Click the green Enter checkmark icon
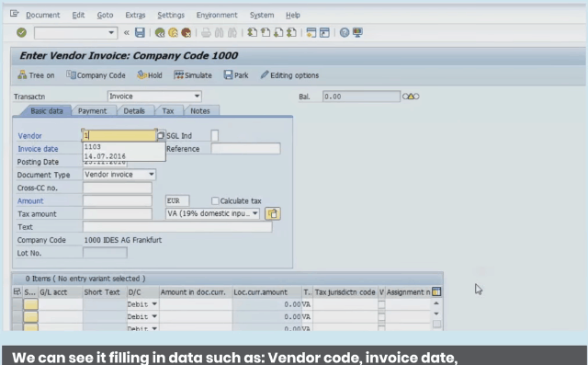The width and height of the screenshot is (588, 365). click(x=21, y=32)
